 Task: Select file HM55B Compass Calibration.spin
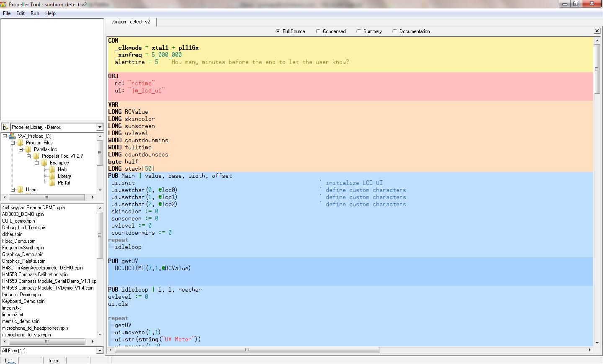(35, 274)
